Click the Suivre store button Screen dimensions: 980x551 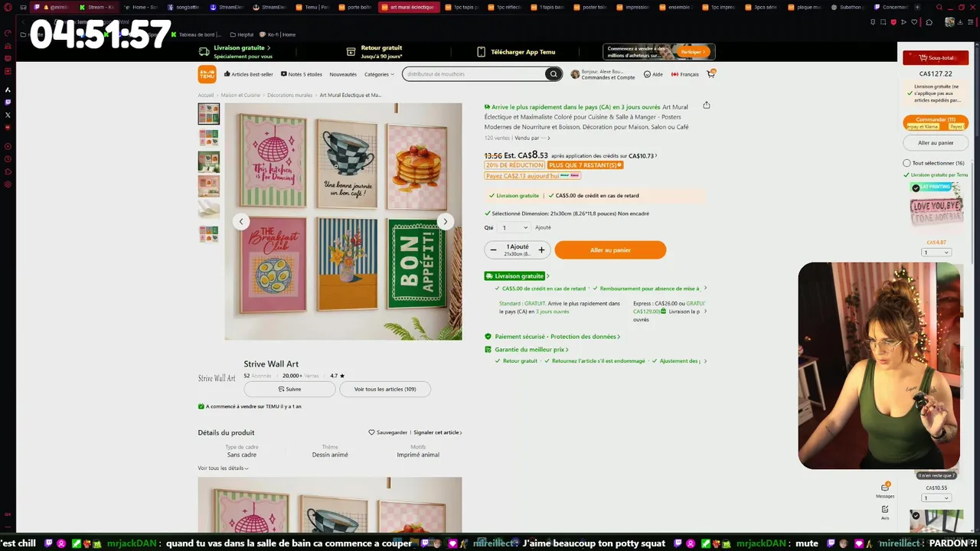[x=289, y=390]
